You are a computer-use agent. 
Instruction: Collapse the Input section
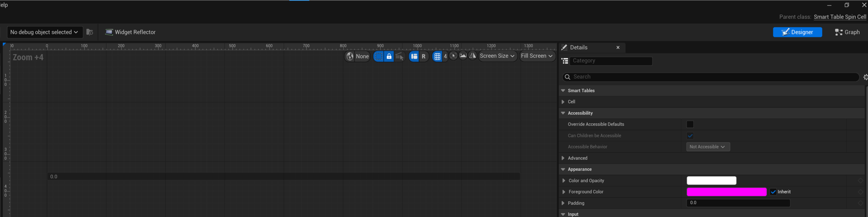click(563, 214)
